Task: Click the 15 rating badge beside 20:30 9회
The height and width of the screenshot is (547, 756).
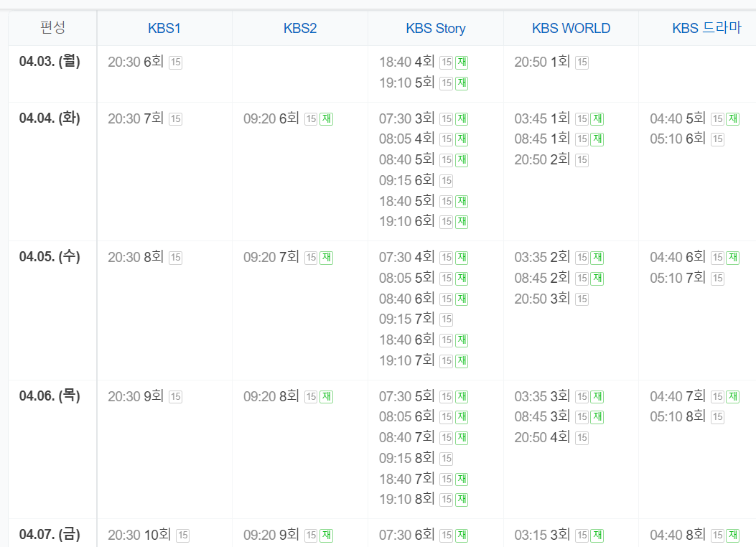Action: point(175,397)
